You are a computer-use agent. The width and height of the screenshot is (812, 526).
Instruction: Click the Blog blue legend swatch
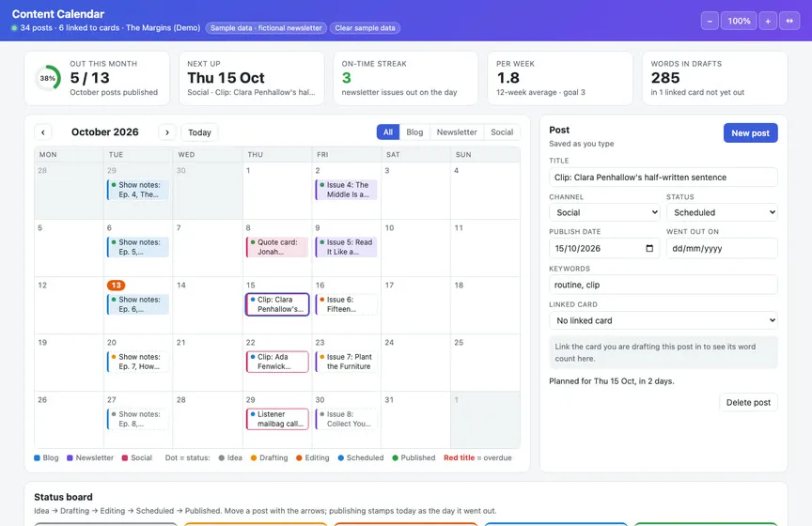tap(37, 457)
